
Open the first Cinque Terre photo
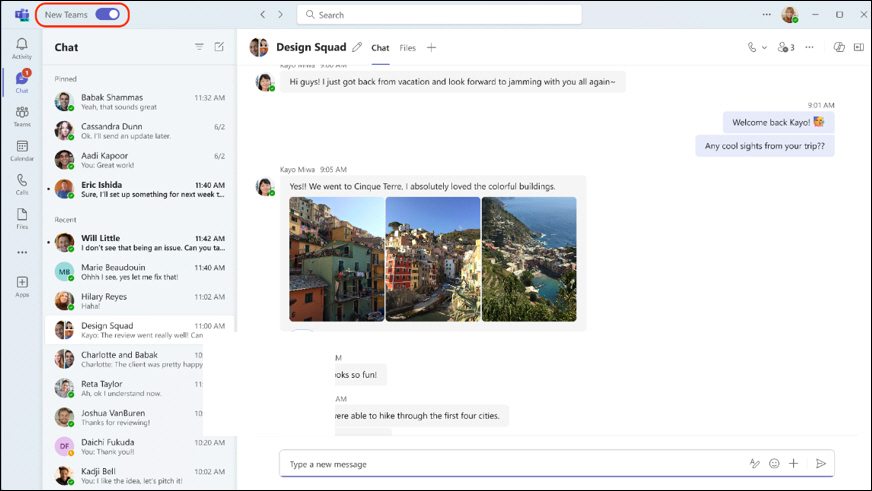tap(336, 259)
